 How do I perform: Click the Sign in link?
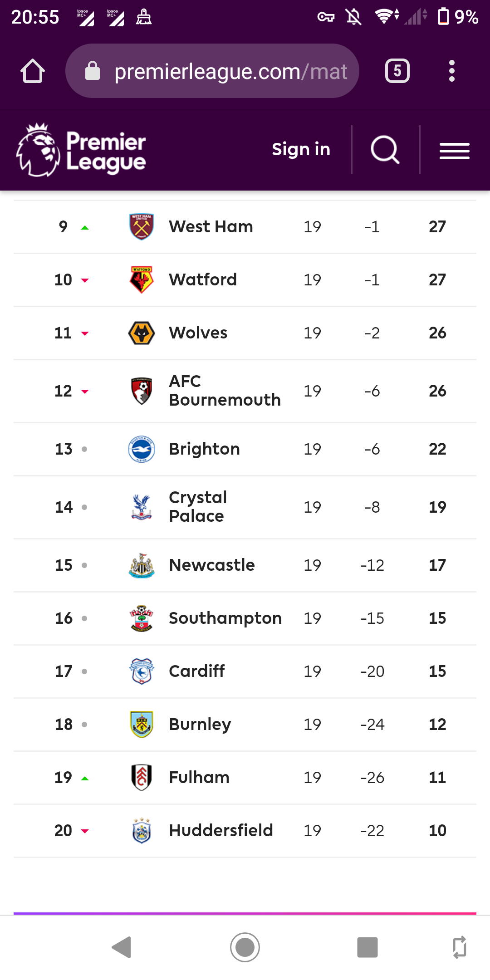click(x=301, y=149)
